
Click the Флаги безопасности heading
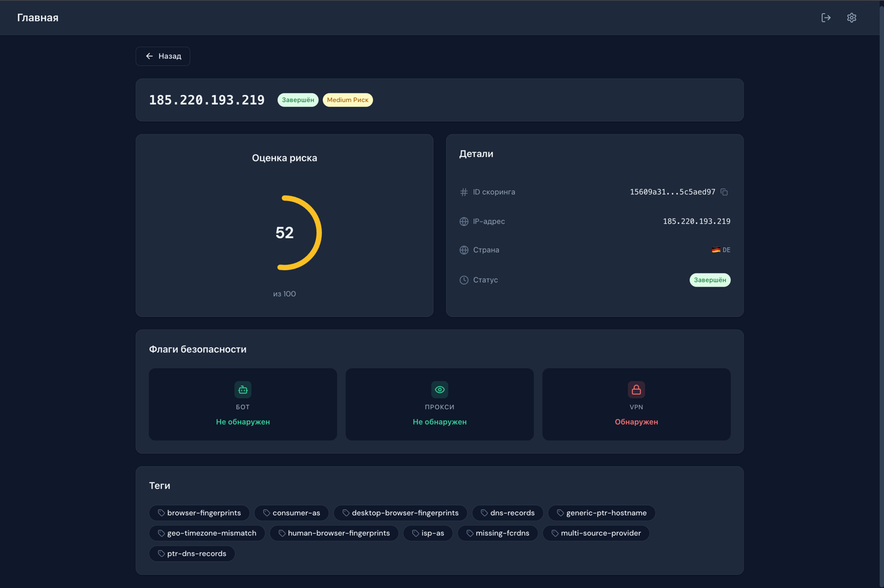(198, 350)
